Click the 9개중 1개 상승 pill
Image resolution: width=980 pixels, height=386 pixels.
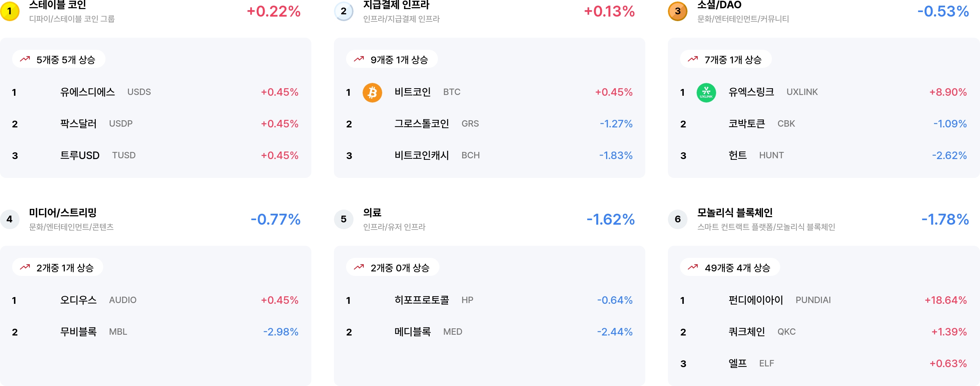pyautogui.click(x=392, y=59)
